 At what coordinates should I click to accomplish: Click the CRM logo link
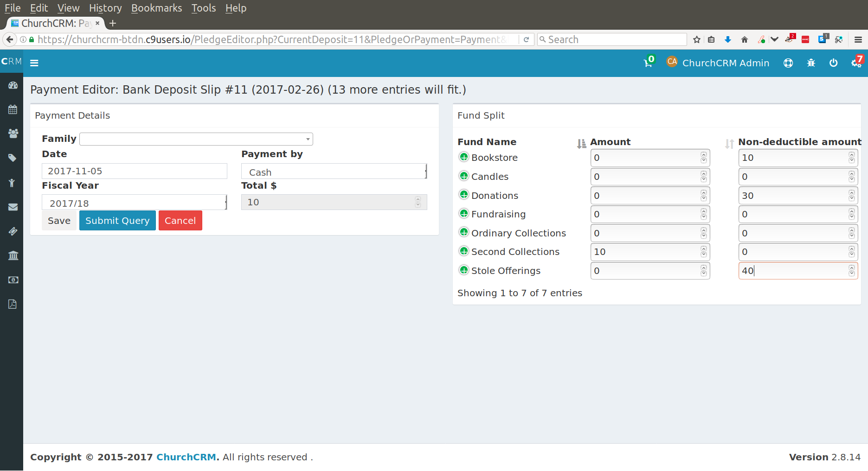tap(12, 62)
